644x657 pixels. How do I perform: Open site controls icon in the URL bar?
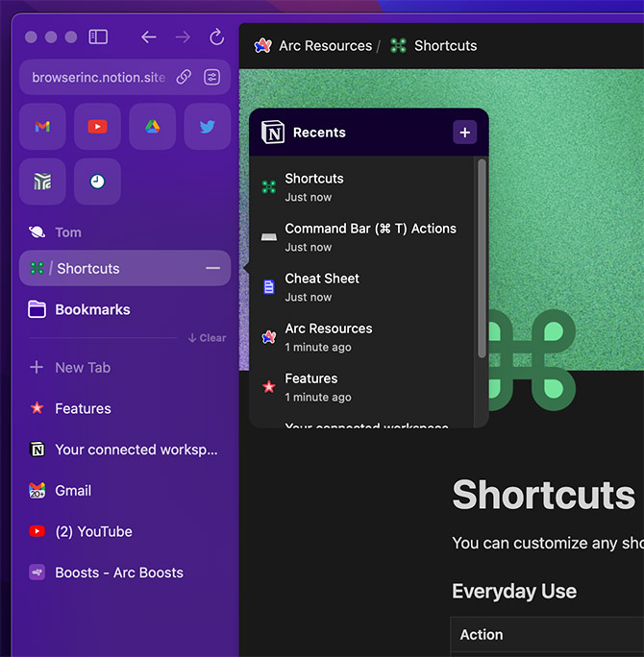(x=211, y=77)
